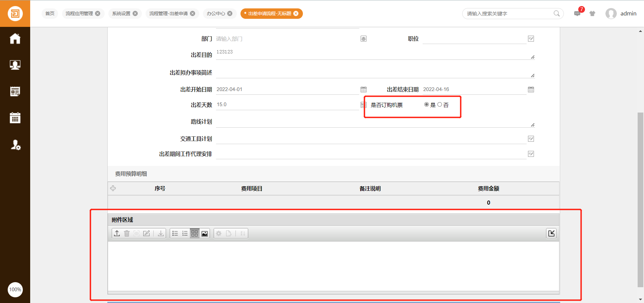The width and height of the screenshot is (644, 303).
Task: Select 是 for 是否订购机票
Action: [427, 105]
